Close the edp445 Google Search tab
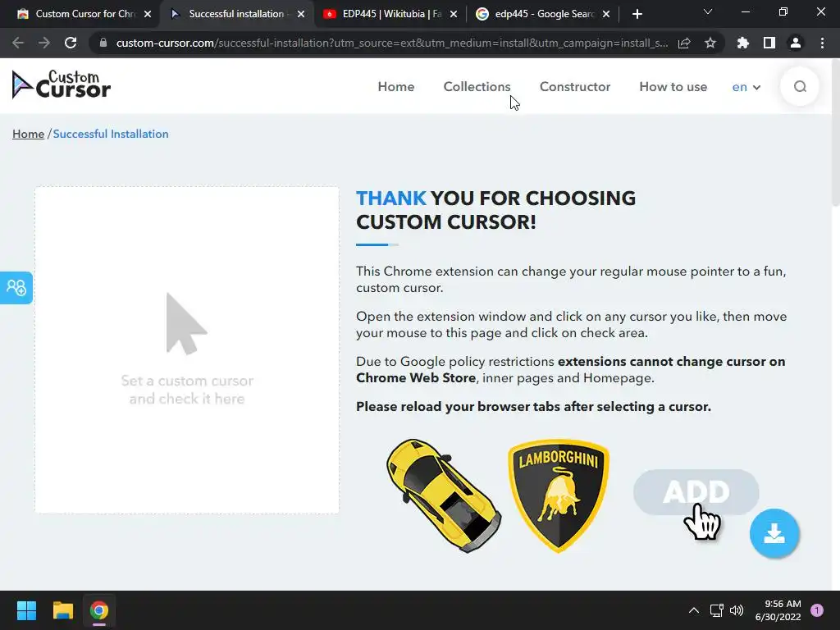Viewport: 840px width, 630px height. (606, 14)
